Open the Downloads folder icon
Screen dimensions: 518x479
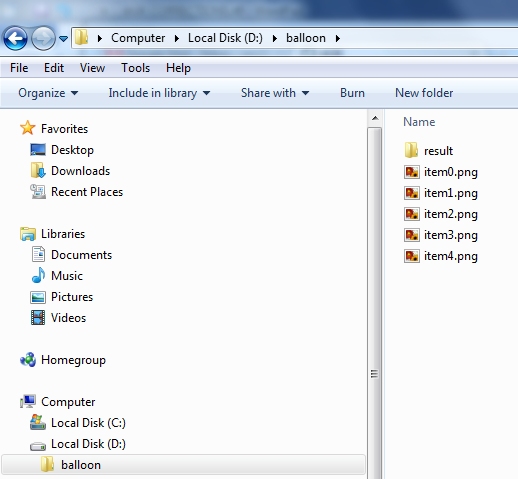38,171
